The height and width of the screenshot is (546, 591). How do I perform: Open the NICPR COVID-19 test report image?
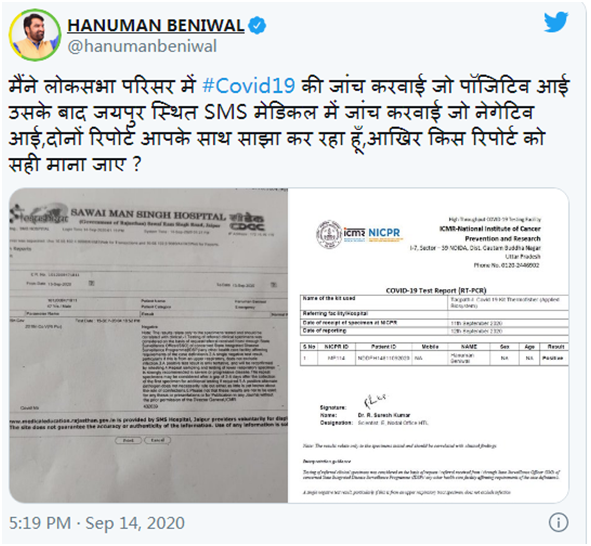coord(429,345)
